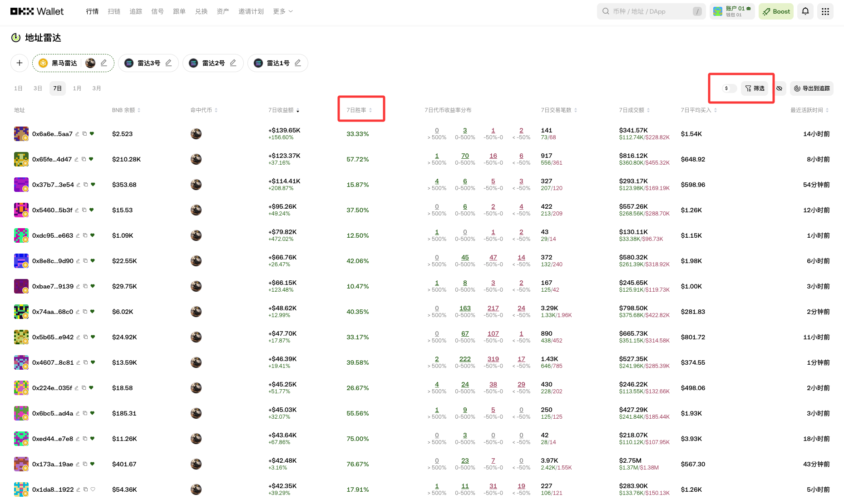Click the 导出到追踪 export button

point(812,88)
